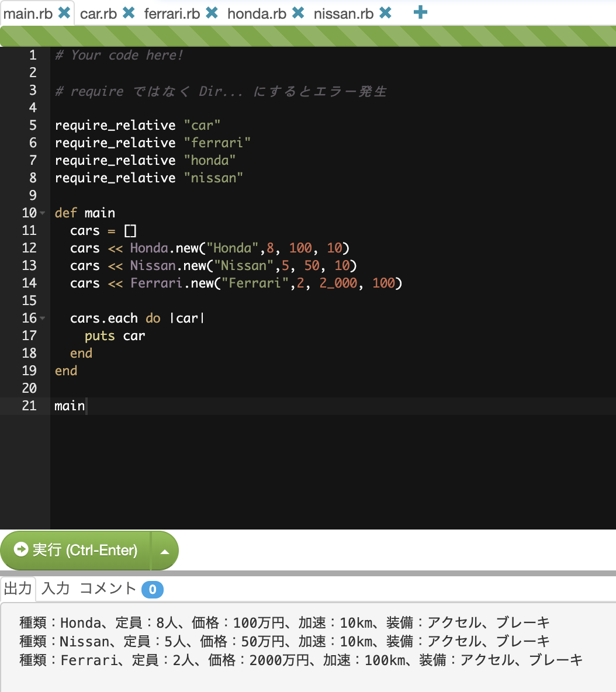Click the '# Your code here!' comment
Screen dimensions: 616x692
click(x=119, y=55)
